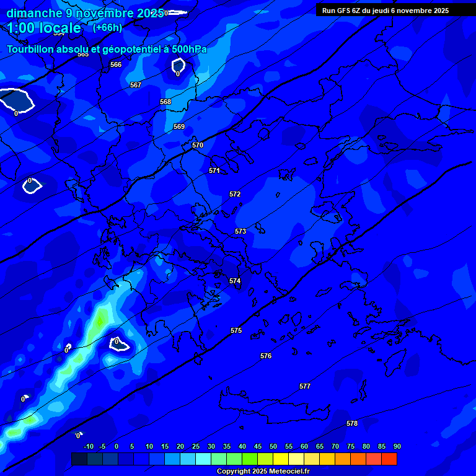The width and height of the screenshot is (476, 476).
Task: Click the Copyright 2025 Meteociel.fr text
Action: point(263,472)
